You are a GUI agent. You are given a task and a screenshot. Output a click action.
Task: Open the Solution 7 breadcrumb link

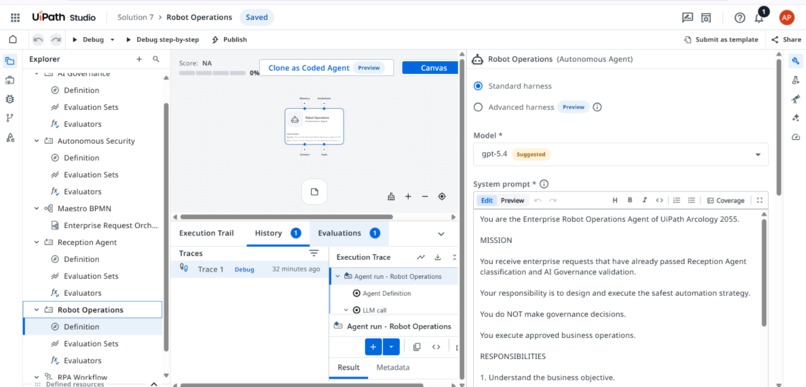tap(135, 17)
